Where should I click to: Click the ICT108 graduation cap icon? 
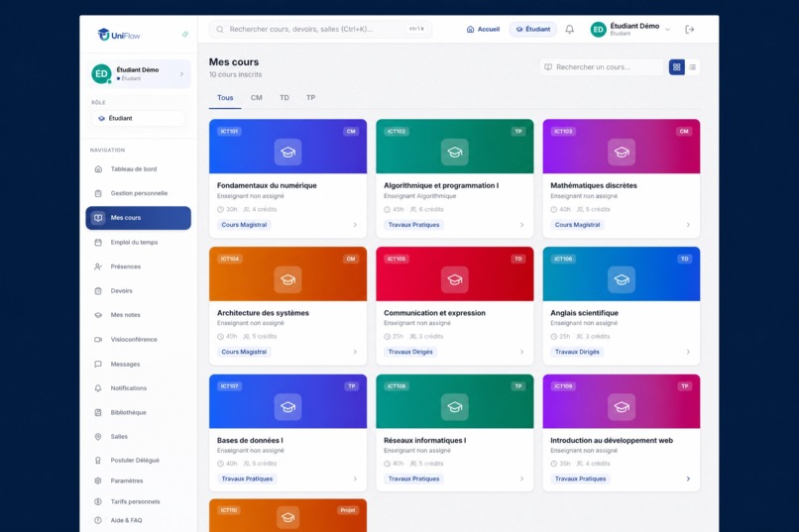click(x=455, y=407)
